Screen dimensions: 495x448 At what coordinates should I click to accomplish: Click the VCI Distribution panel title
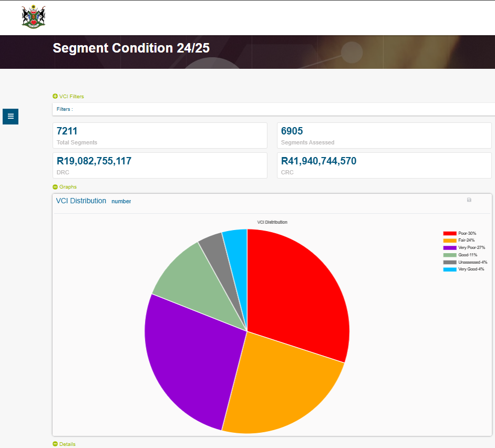pyautogui.click(x=81, y=201)
